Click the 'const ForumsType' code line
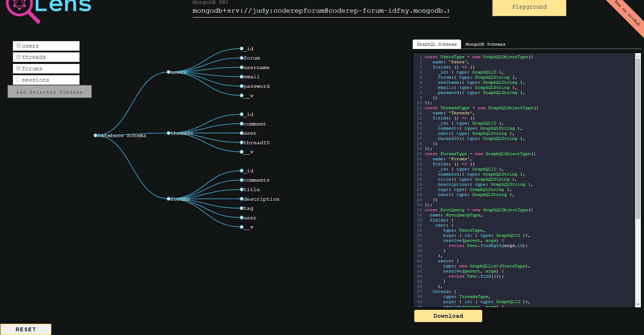The width and height of the screenshot is (644, 335). 480,154
